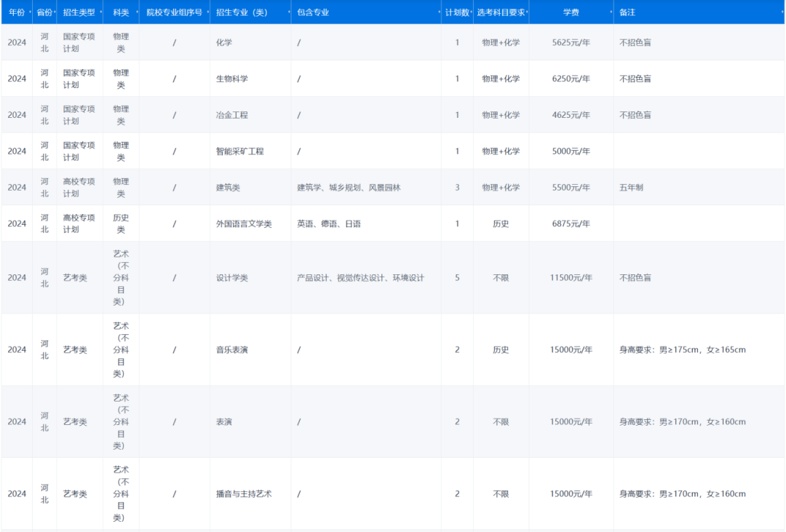786x532 pixels.
Task: Click the 学费 column header
Action: pos(571,11)
